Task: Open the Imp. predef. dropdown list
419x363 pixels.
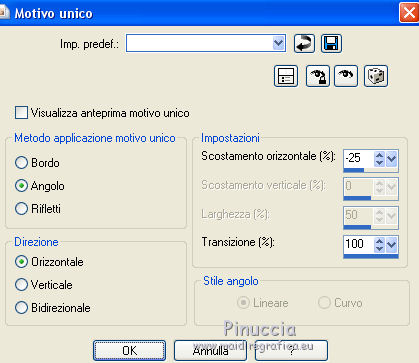Action: pyautogui.click(x=278, y=43)
